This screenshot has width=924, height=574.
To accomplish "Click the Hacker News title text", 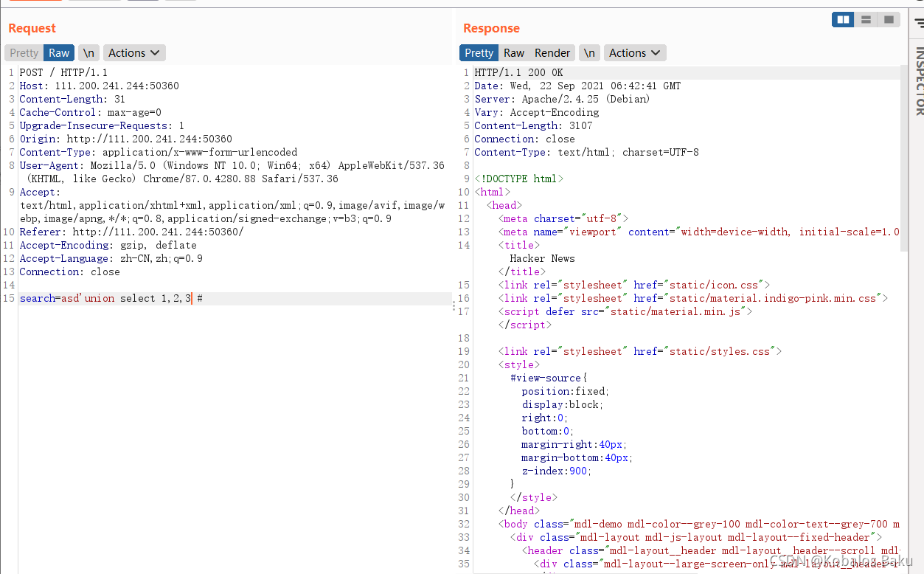I will click(x=542, y=258).
